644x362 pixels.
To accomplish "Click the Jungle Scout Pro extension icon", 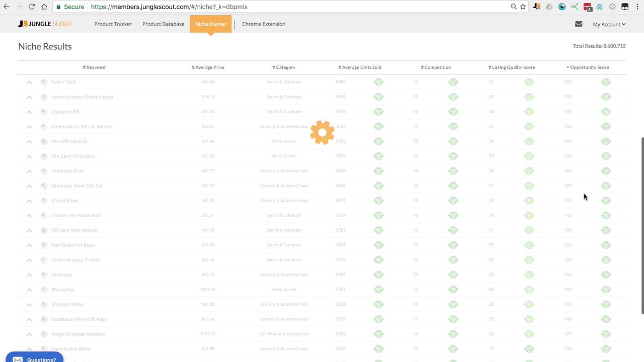I will tap(537, 7).
